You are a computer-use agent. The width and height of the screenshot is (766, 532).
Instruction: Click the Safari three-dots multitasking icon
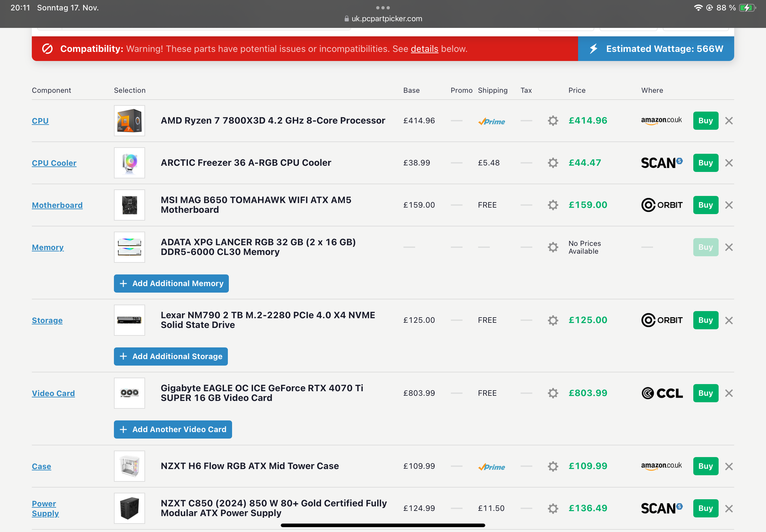pos(382,8)
